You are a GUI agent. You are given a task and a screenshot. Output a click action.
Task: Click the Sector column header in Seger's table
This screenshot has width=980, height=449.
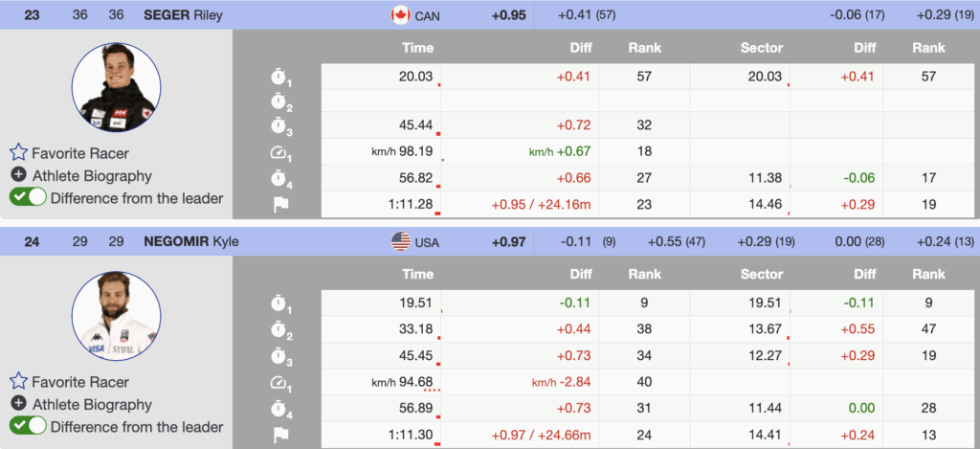(x=762, y=47)
